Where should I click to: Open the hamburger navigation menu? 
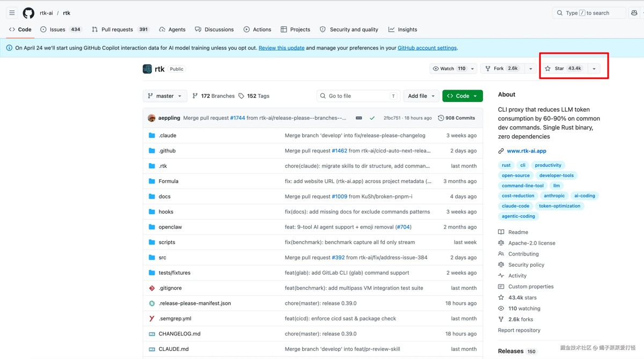12,13
